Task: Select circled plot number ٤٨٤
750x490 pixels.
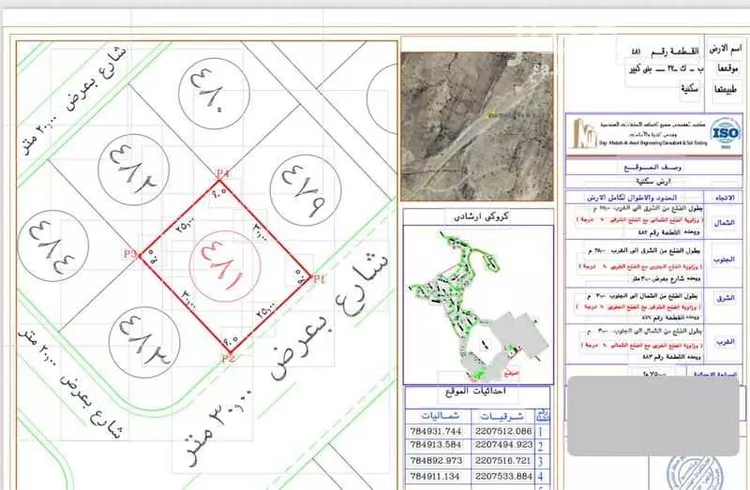Action: click(53, 245)
